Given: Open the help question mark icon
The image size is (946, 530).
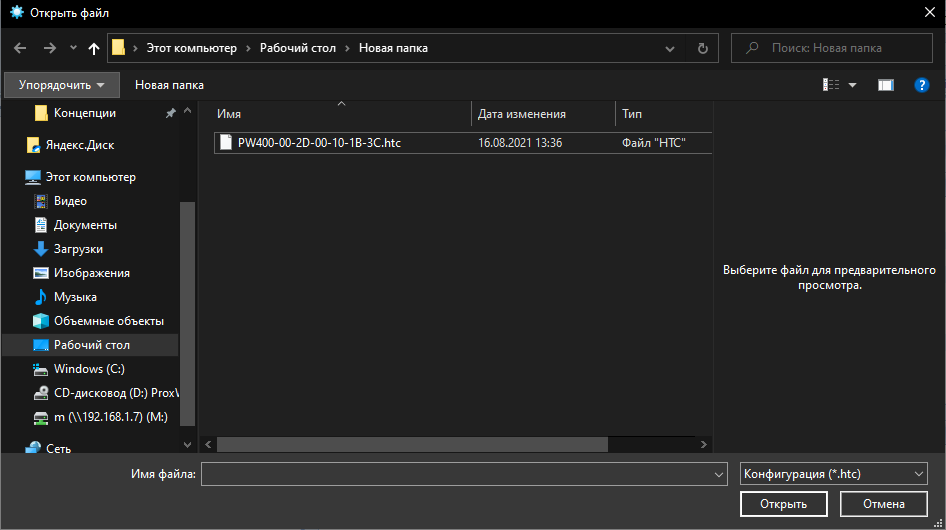Looking at the screenshot, I should point(922,85).
